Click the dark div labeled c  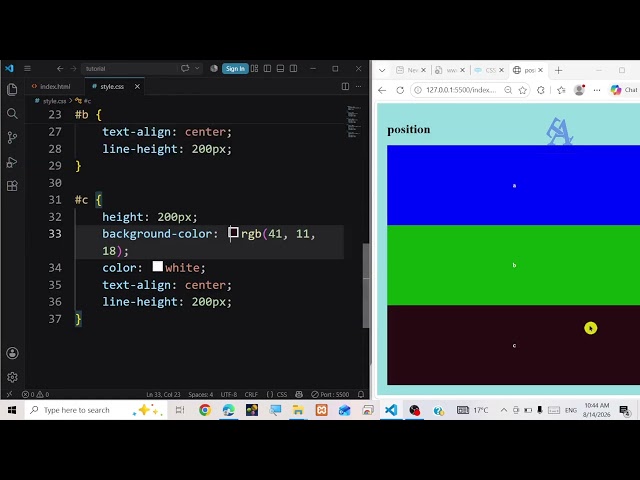click(x=513, y=345)
